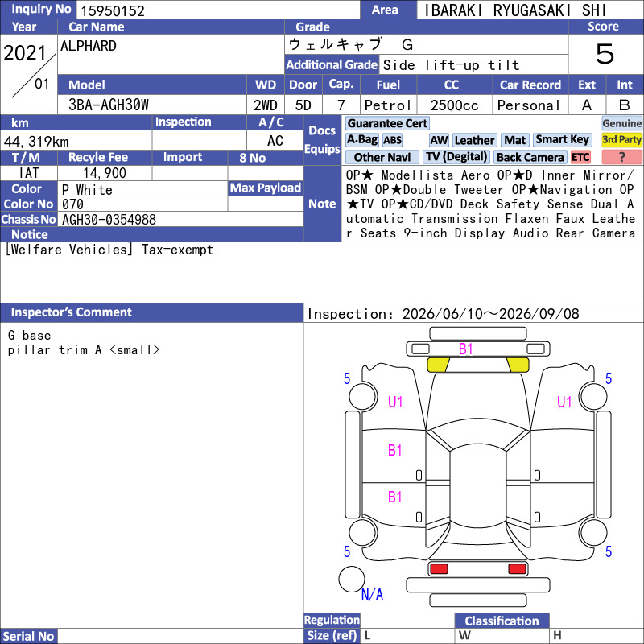
Task: Click the model code 3BA-AGH30W
Action: click(109, 105)
